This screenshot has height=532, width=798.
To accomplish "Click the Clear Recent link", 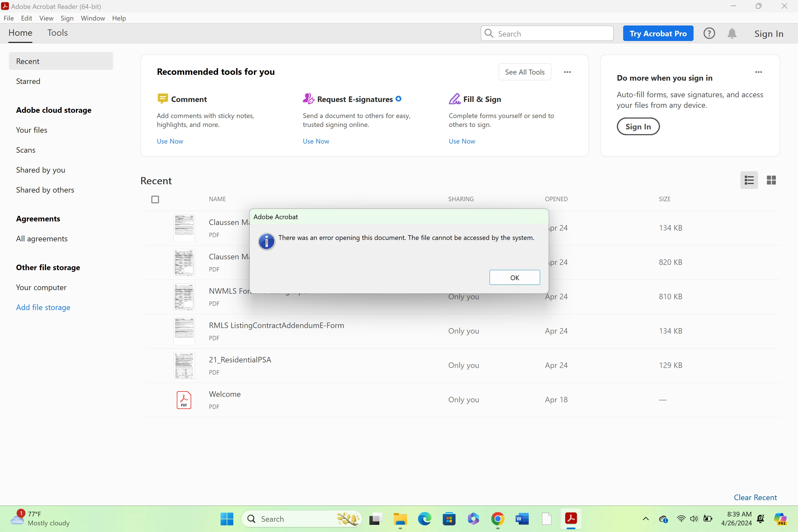I will pyautogui.click(x=755, y=497).
